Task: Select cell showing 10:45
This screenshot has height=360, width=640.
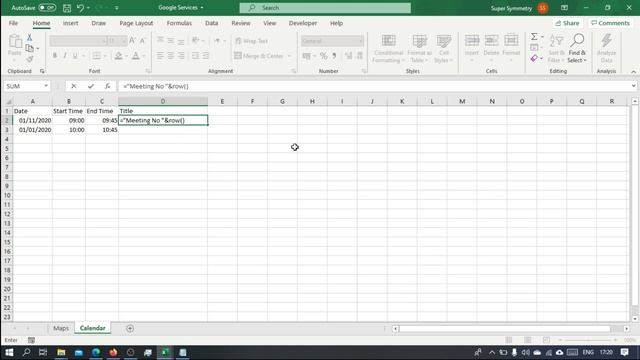Action: [102, 130]
